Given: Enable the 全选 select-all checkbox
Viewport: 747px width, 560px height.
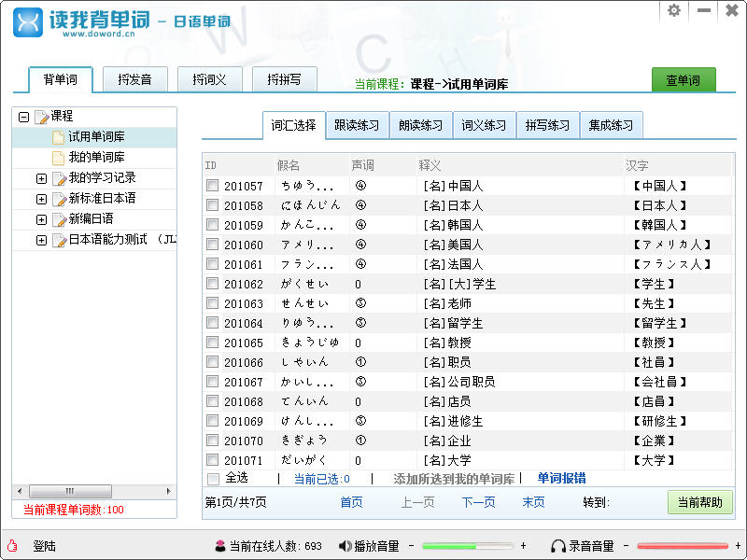Looking at the screenshot, I should (212, 478).
